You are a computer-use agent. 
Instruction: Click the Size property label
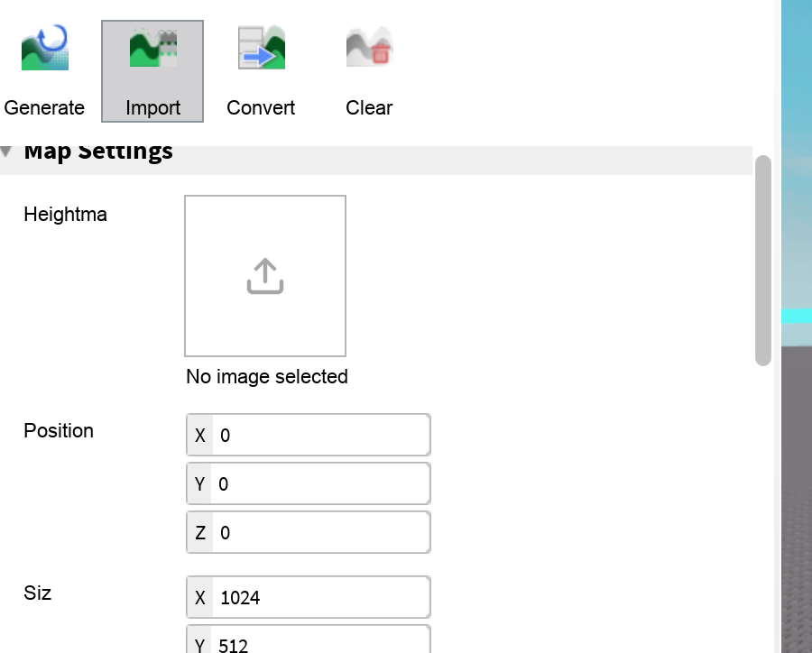(38, 593)
